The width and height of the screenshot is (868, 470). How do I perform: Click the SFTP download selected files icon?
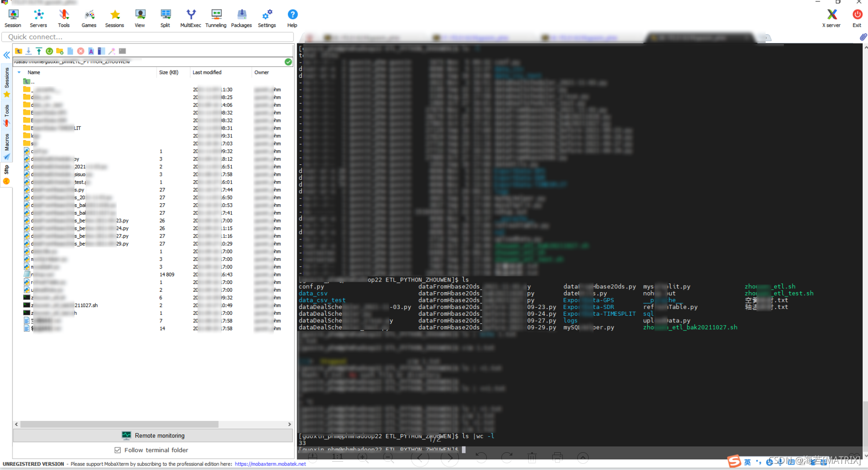pyautogui.click(x=29, y=51)
